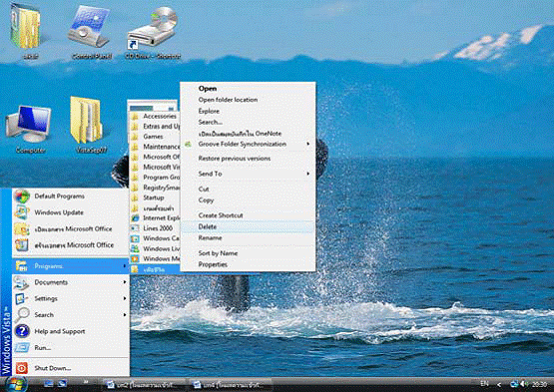Open Properties from context menu
Screen dimensions: 554x392
pos(213,264)
